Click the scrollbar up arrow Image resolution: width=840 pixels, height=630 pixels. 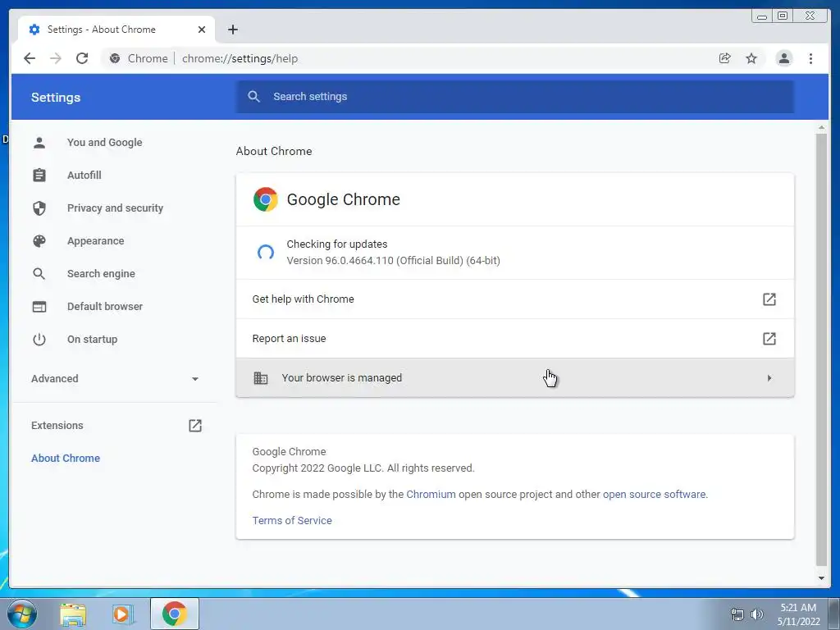(821, 127)
